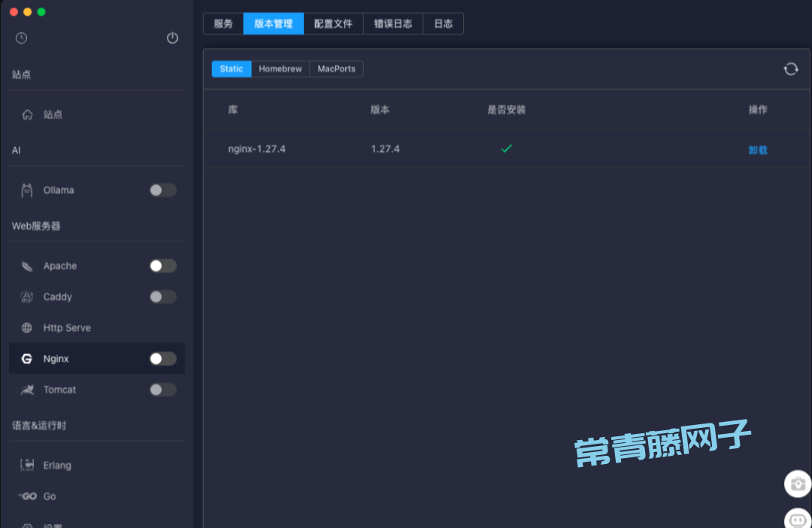Click the refresh icon above the library table

point(790,68)
